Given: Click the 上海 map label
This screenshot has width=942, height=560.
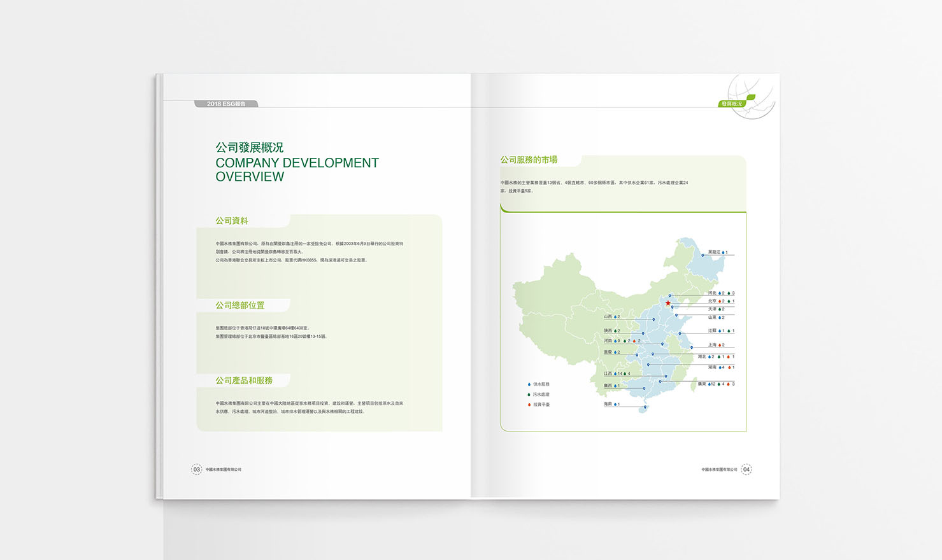Looking at the screenshot, I should click(x=712, y=345).
